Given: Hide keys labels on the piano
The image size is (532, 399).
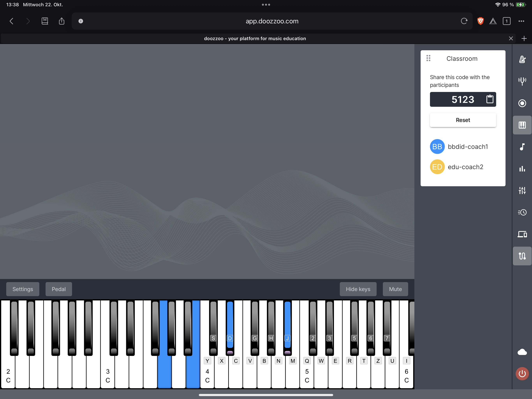Looking at the screenshot, I should tap(358, 289).
